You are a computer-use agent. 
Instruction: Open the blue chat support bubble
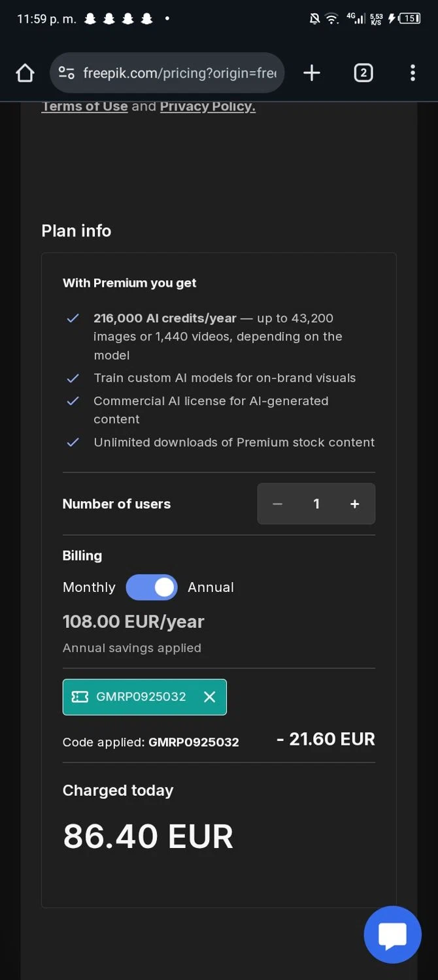(392, 935)
